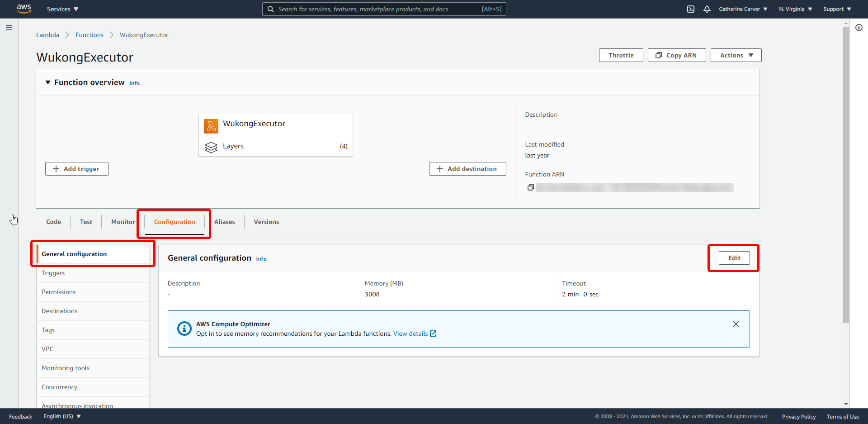Click the orange Lambda function icon
Image resolution: width=868 pixels, height=424 pixels.
(211, 126)
